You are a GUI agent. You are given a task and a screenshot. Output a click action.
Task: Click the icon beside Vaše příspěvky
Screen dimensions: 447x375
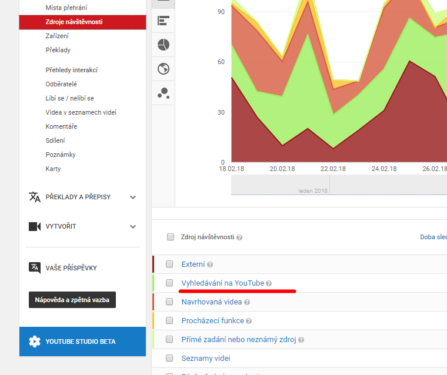pos(35,268)
